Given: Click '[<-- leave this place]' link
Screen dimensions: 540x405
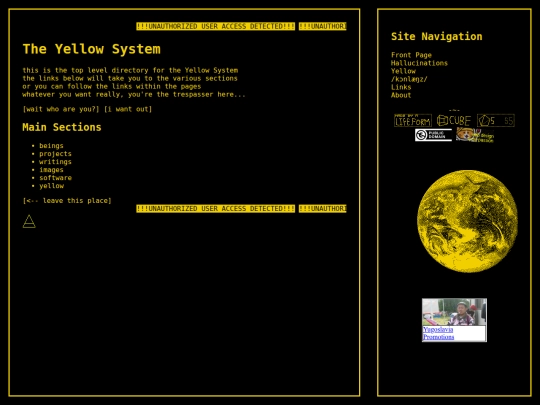Looking at the screenshot, I should click(x=67, y=200).
